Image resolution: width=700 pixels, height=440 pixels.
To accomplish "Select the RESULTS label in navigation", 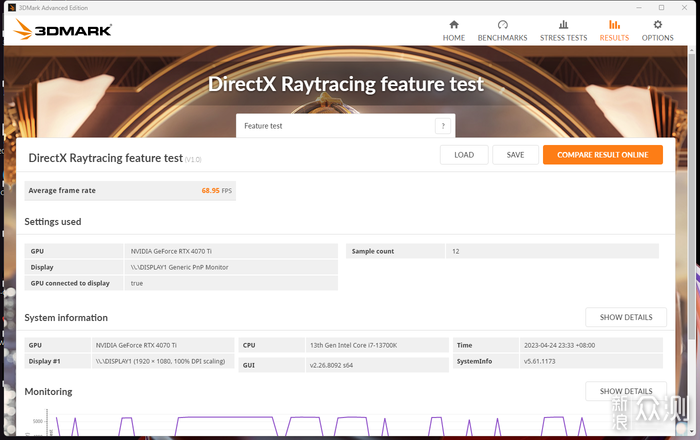I will tap(614, 38).
